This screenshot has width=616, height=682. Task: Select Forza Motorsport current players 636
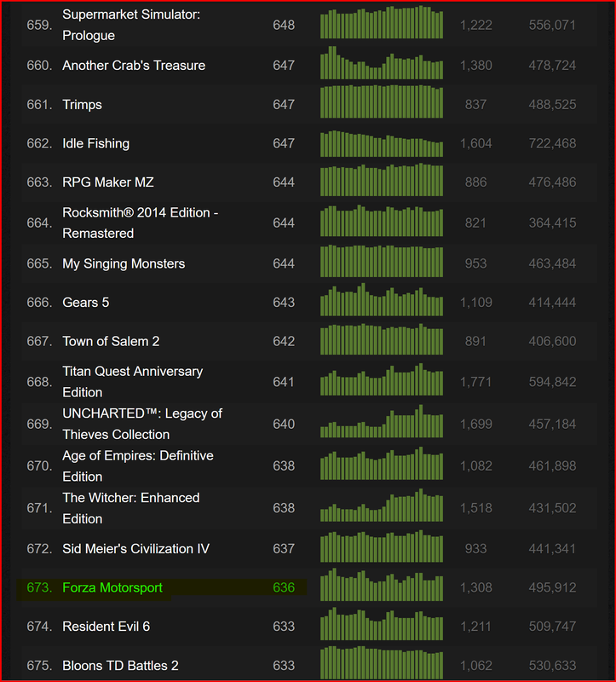tap(284, 587)
